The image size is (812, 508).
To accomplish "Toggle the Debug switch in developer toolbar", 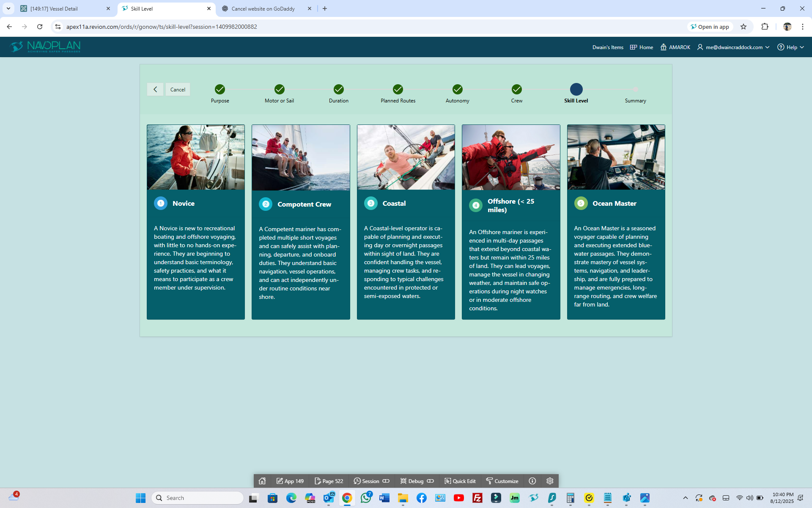I will pyautogui.click(x=430, y=481).
